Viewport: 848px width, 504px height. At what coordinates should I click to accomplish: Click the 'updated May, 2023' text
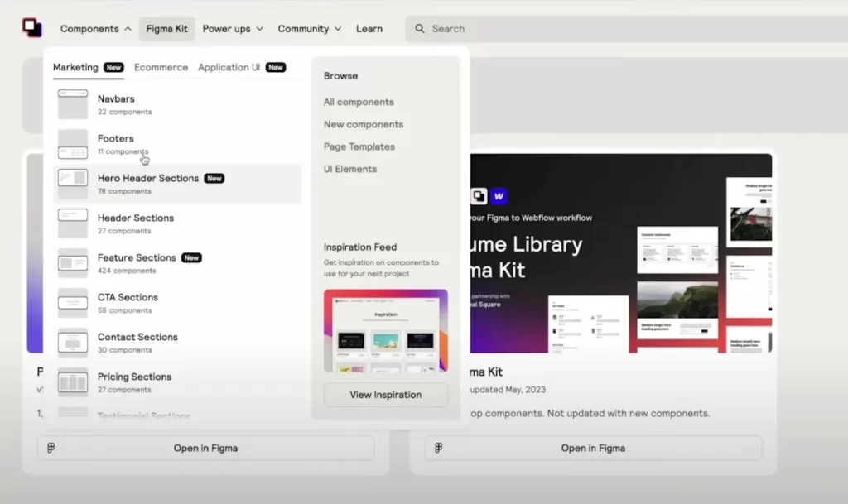[508, 390]
